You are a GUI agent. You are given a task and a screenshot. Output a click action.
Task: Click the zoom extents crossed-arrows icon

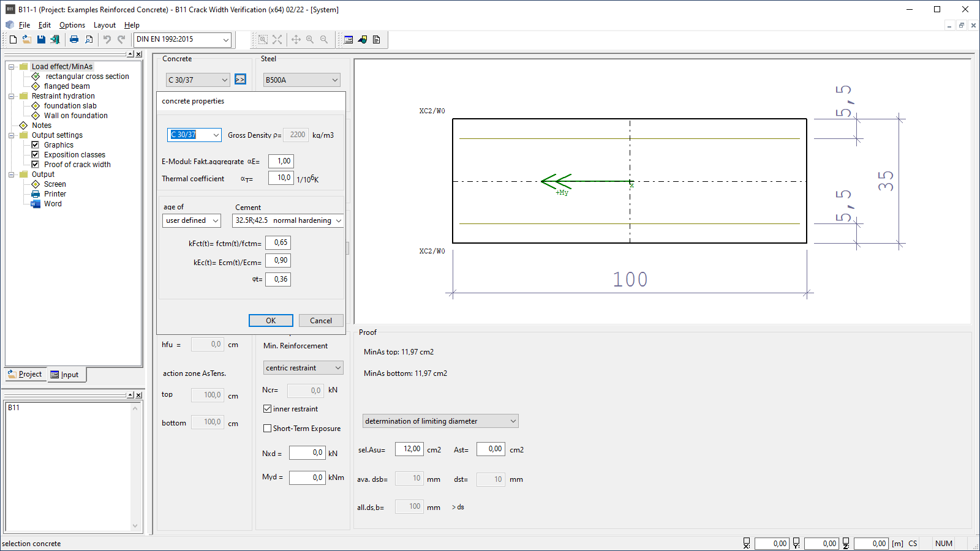point(277,39)
